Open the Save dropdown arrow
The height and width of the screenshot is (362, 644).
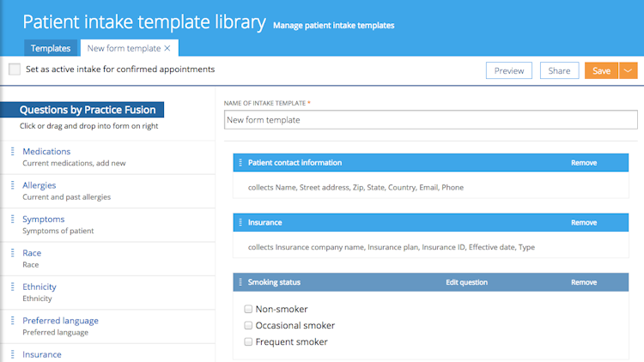[629, 71]
